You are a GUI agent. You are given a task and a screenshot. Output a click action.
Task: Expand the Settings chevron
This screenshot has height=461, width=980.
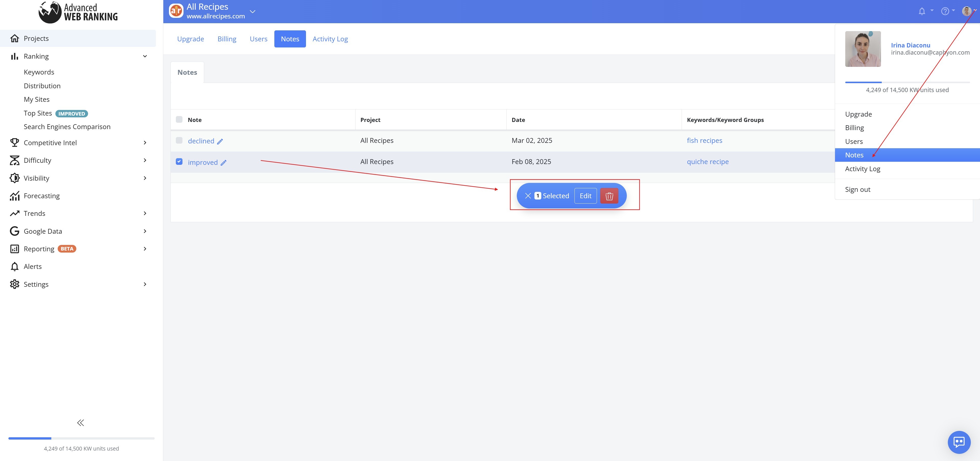pyautogui.click(x=145, y=284)
